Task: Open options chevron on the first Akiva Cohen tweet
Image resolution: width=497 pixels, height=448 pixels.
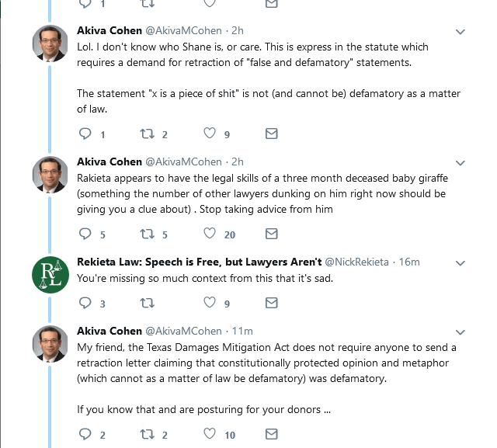Action: [x=461, y=32]
